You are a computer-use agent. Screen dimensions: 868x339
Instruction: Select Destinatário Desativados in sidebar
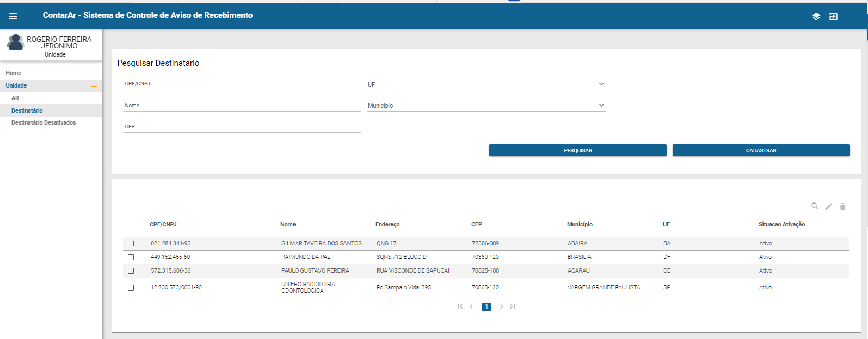tap(44, 122)
